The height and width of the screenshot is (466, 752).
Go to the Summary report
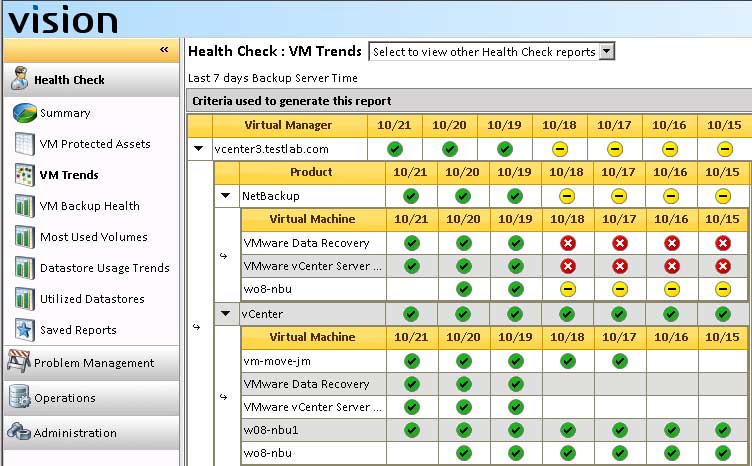pyautogui.click(x=65, y=113)
